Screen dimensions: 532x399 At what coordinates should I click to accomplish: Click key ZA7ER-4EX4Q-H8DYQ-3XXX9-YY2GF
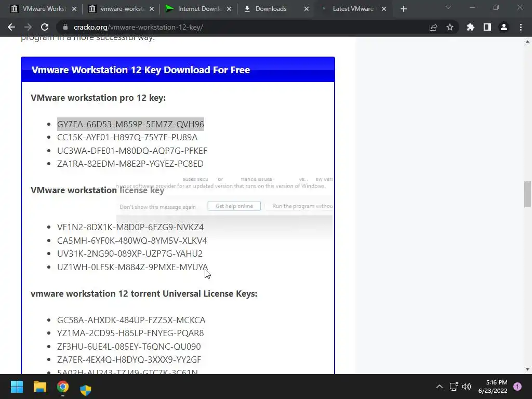click(x=129, y=360)
